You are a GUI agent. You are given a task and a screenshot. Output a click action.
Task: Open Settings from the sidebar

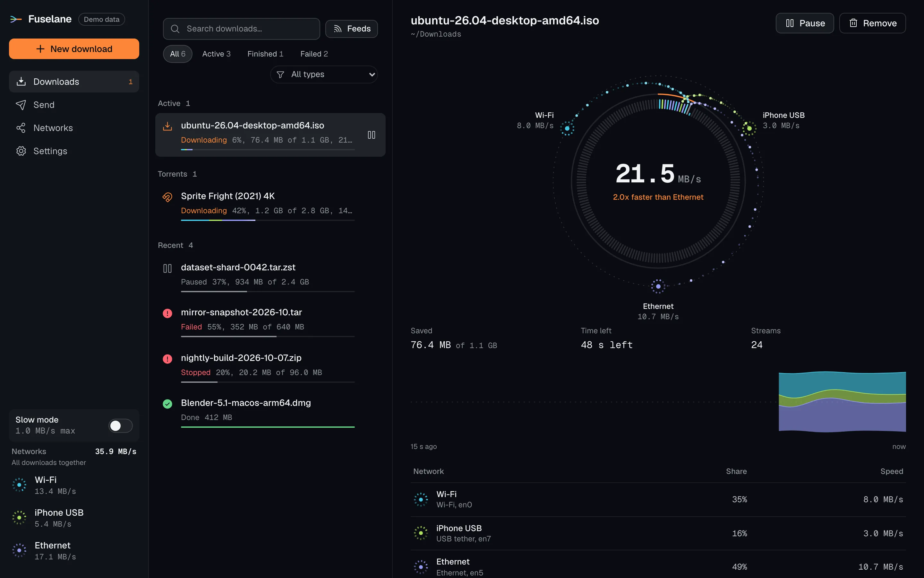click(x=74, y=151)
